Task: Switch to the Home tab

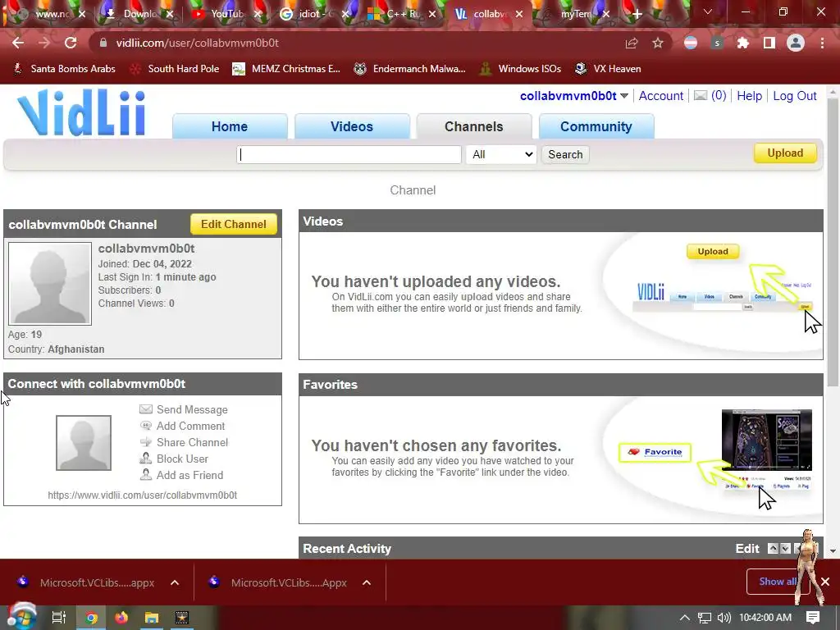Action: tap(230, 126)
